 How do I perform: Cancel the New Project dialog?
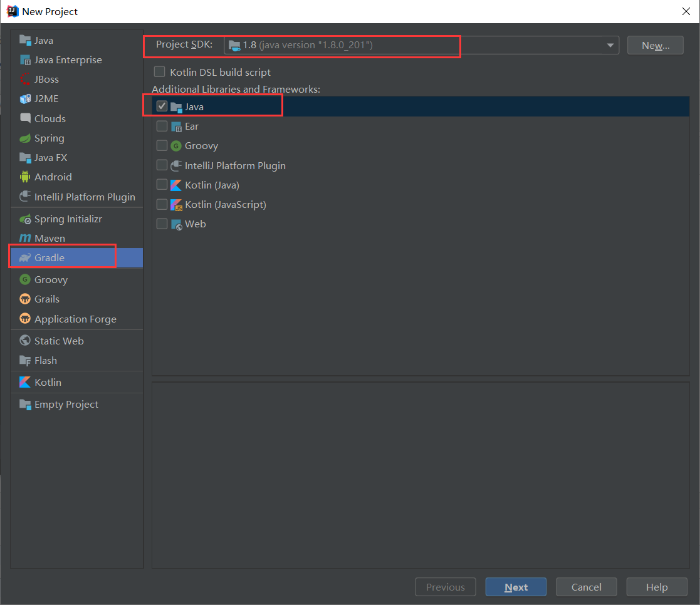(x=587, y=587)
